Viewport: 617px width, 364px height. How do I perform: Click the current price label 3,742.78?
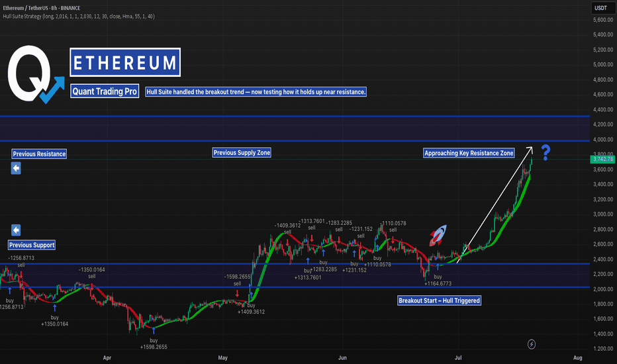point(602,159)
